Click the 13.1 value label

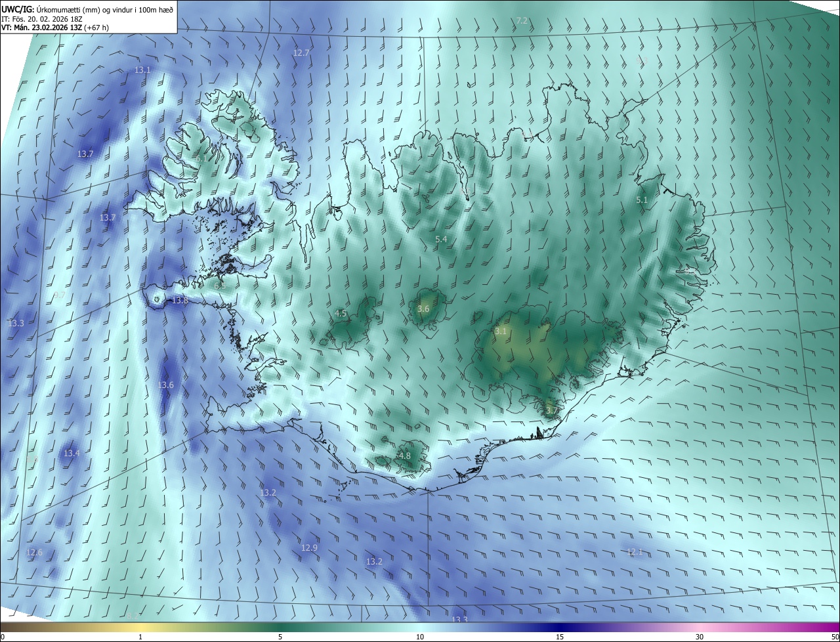142,70
